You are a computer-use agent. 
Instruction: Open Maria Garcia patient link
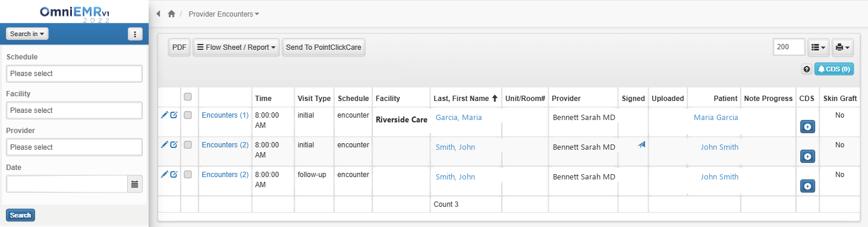point(716,118)
